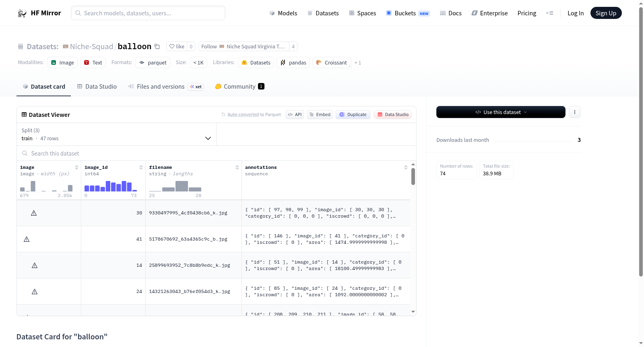Open the Datasets navigation item

coord(323,13)
